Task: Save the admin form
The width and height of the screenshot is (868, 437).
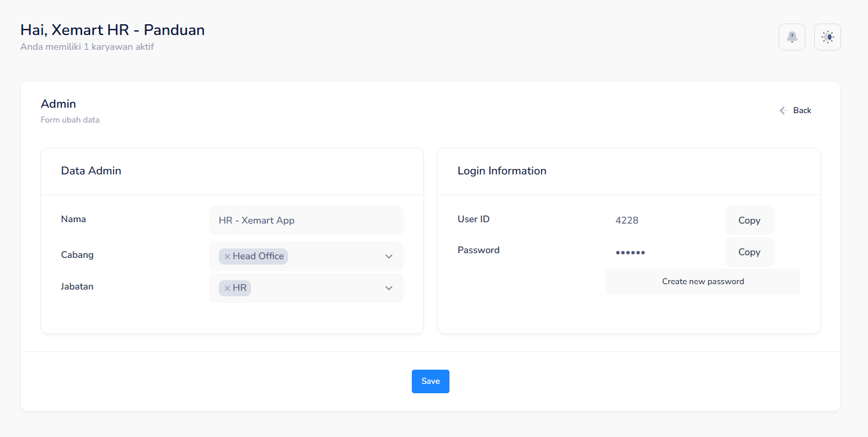Action: tap(430, 381)
